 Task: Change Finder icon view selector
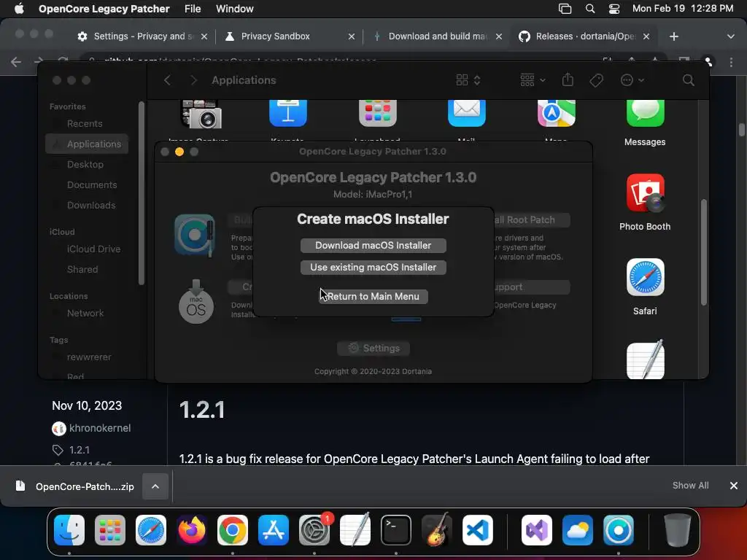coord(468,80)
